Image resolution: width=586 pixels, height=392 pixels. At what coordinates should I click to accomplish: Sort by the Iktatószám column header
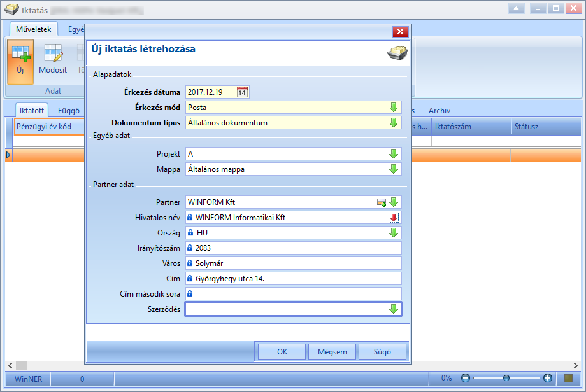(x=471, y=127)
